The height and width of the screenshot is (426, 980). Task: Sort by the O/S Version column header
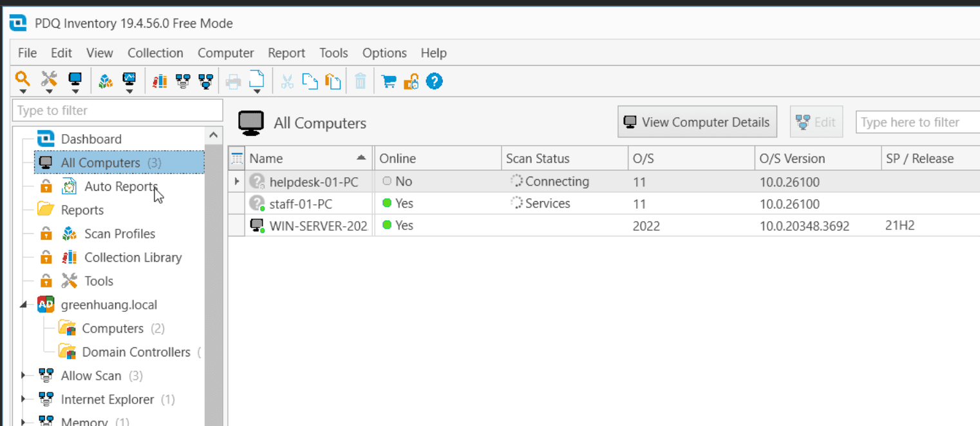(x=818, y=159)
